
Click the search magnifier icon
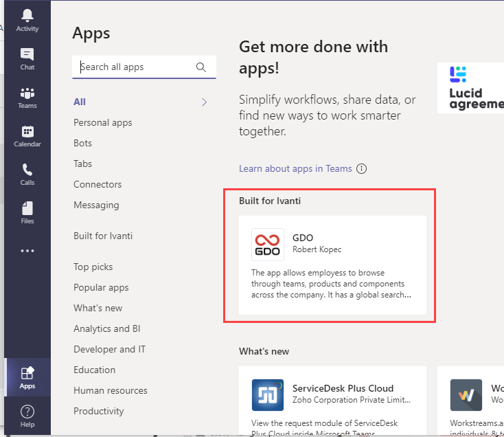click(201, 67)
